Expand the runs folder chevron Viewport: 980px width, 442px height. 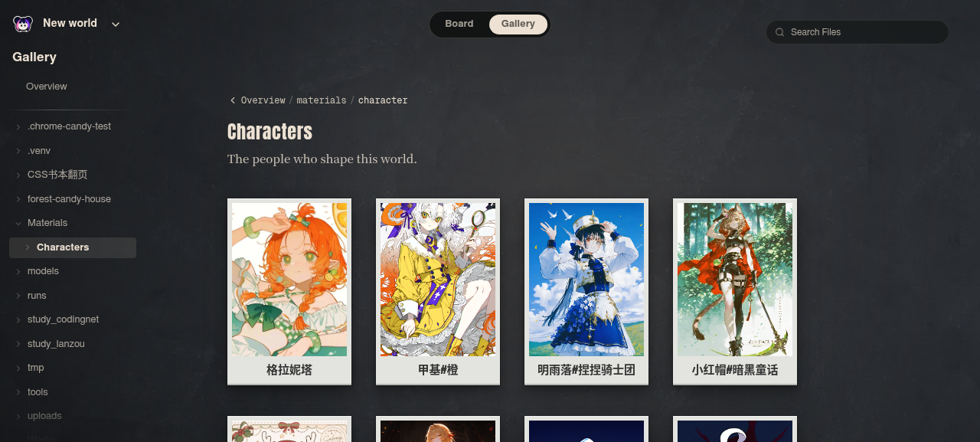(18, 296)
